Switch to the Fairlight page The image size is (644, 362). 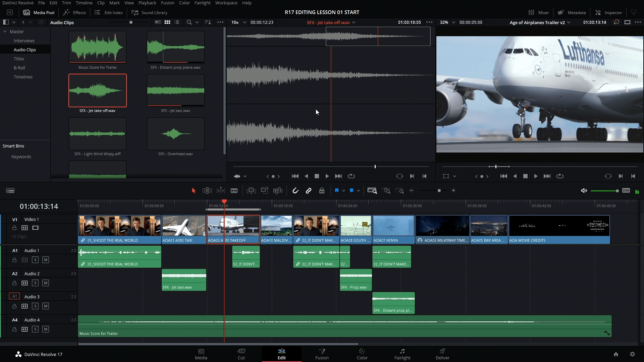tap(402, 354)
